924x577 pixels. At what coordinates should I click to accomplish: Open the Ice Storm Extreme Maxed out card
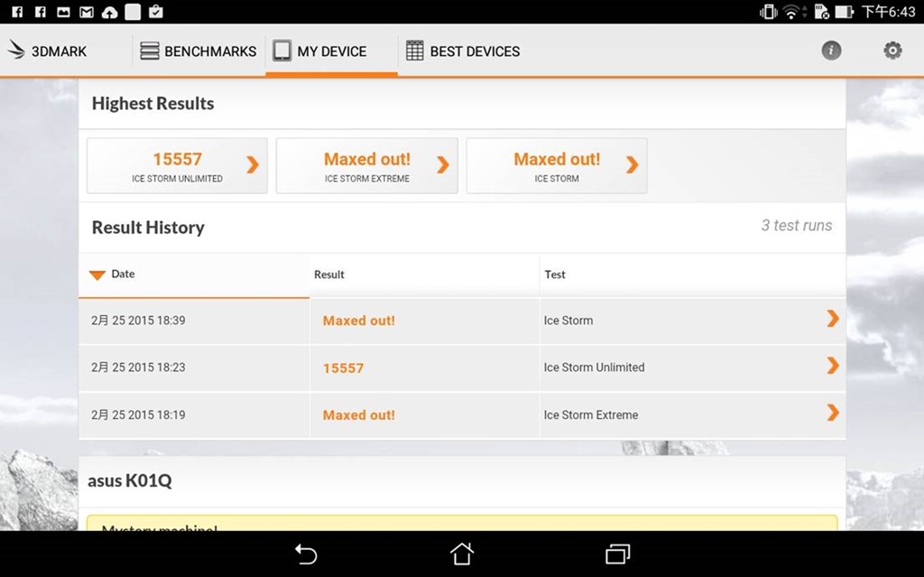(x=366, y=166)
